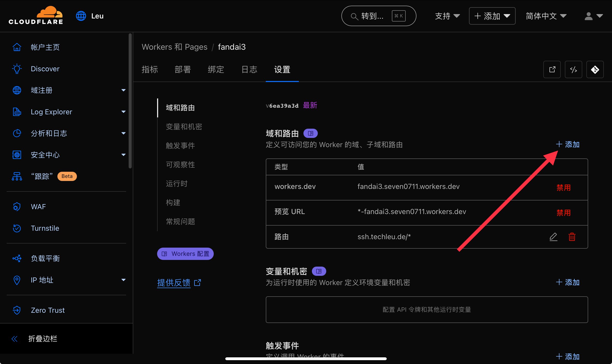Open the user profile dropdown
612x364 pixels.
(594, 16)
